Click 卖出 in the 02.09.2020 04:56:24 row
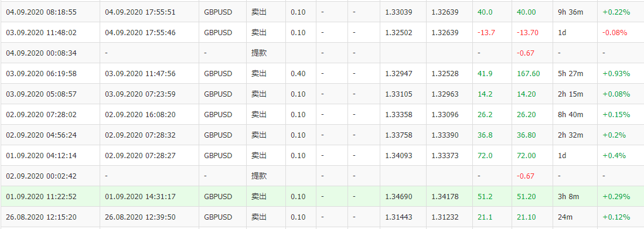 (x=259, y=135)
